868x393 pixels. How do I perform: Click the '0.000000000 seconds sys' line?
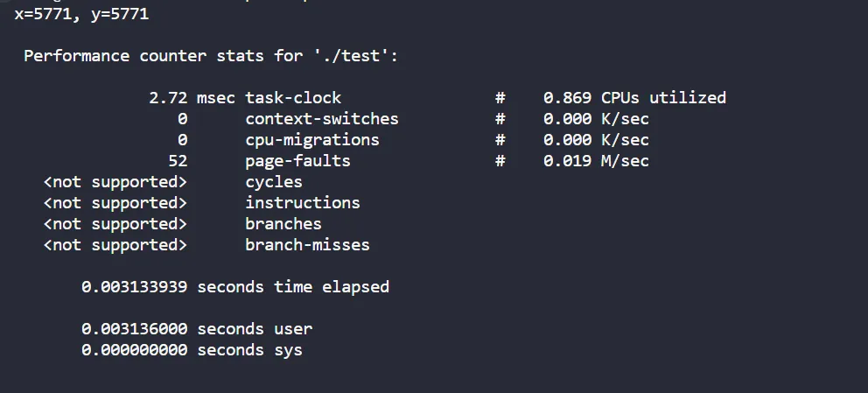pos(192,350)
